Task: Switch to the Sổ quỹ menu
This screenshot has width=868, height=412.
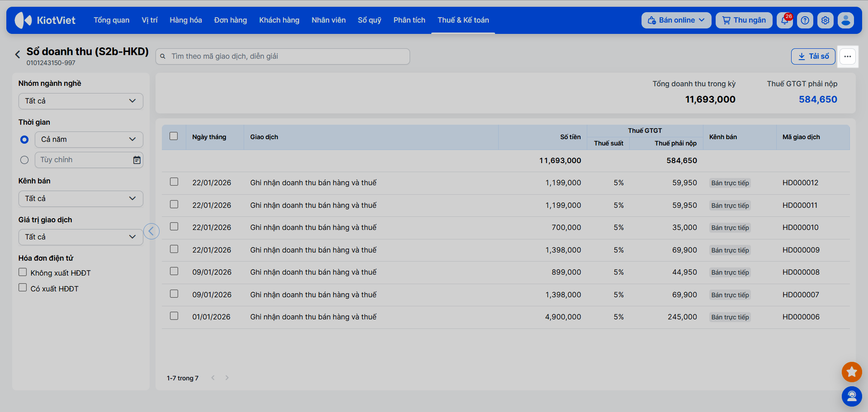Action: (x=369, y=20)
